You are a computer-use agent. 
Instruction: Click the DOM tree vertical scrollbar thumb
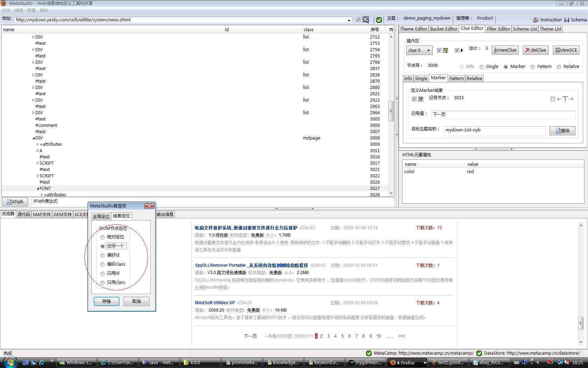coord(391,111)
